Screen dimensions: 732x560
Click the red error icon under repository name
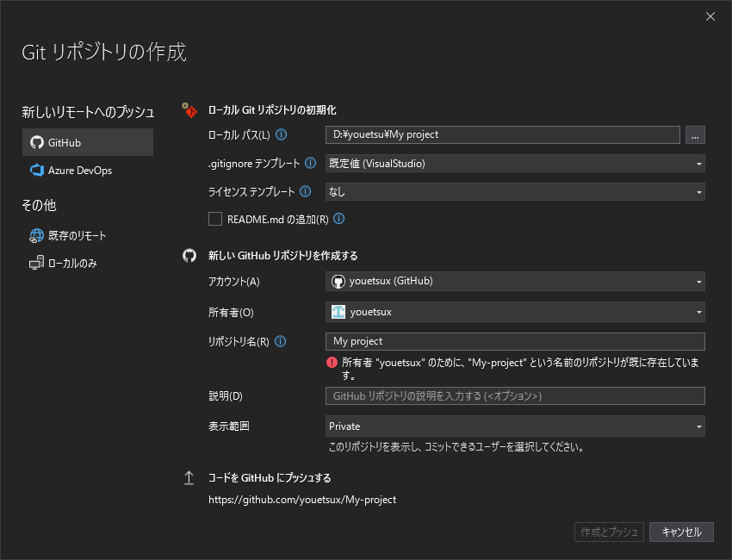tap(332, 363)
